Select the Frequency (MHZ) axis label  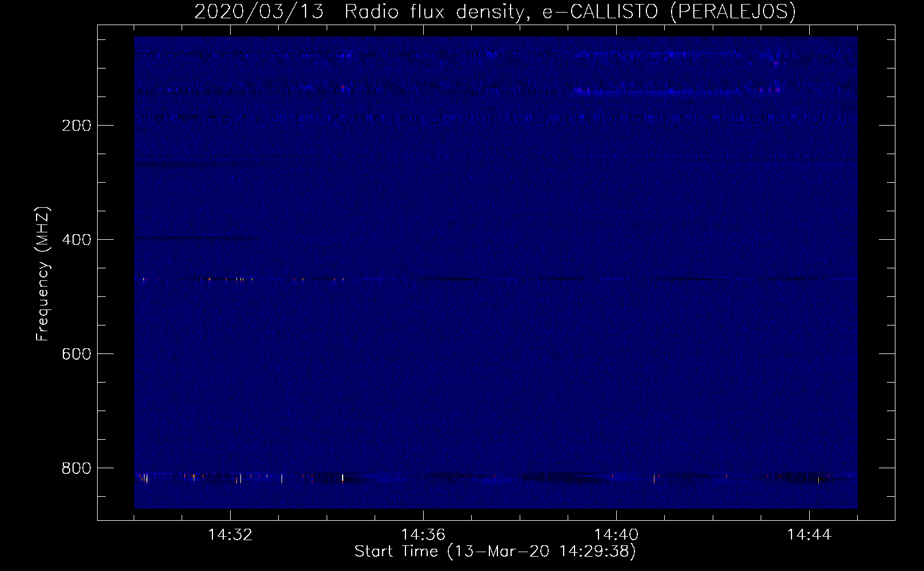pyautogui.click(x=43, y=274)
